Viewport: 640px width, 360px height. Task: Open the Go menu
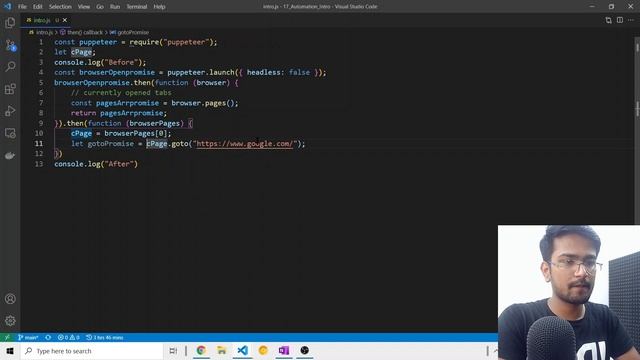tap(100, 7)
